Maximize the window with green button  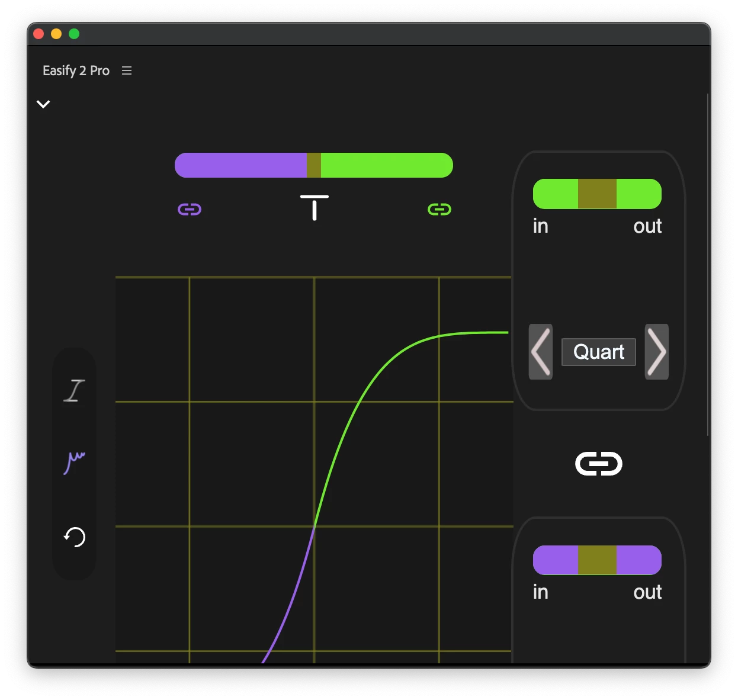click(x=74, y=34)
